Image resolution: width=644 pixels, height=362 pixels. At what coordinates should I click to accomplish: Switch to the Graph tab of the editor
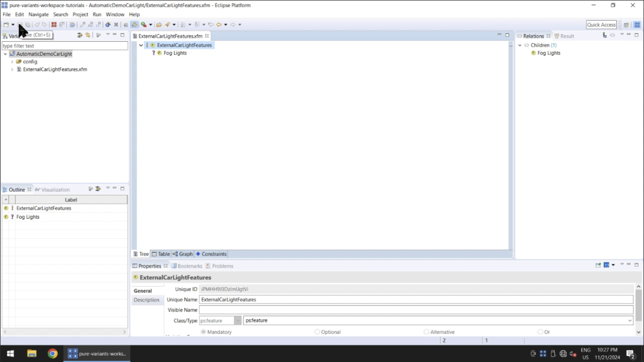[182, 254]
